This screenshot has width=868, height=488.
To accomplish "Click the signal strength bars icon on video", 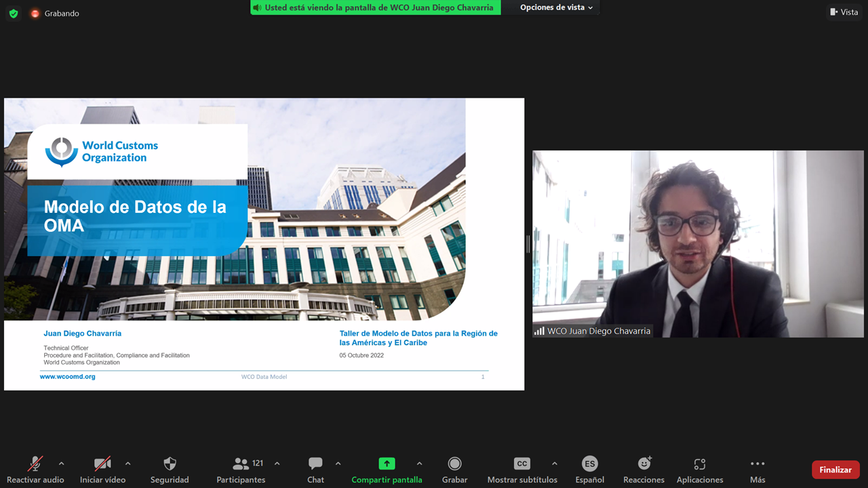I will 539,331.
